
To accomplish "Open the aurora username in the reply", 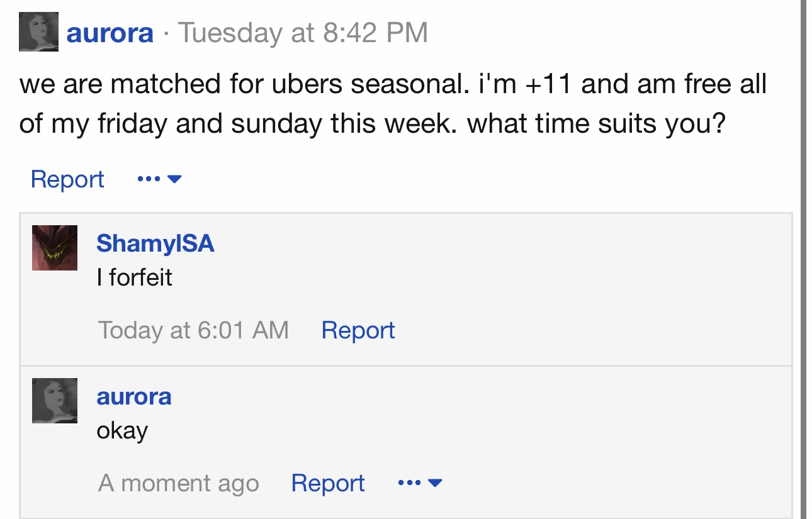I will click(134, 396).
